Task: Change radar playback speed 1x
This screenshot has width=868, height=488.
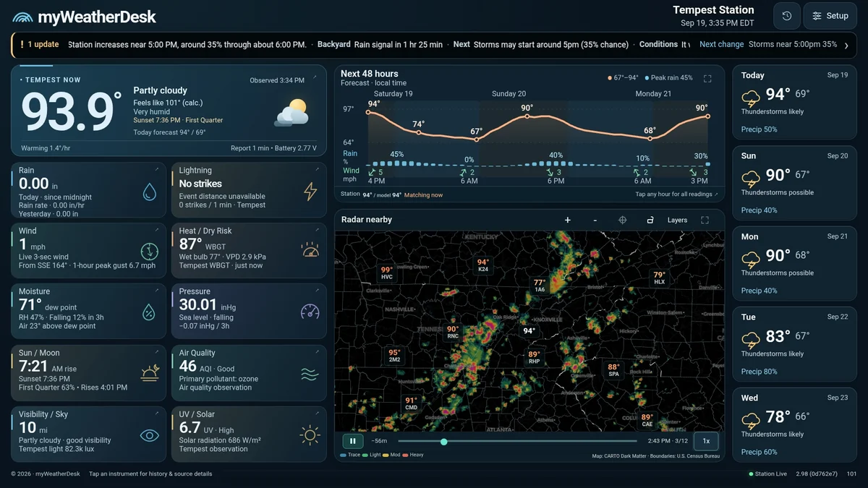Action: point(706,441)
